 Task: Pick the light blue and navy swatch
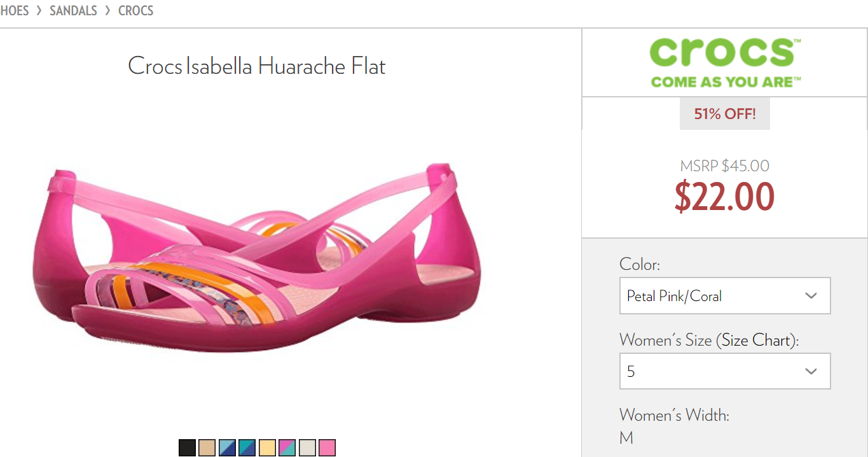(x=227, y=448)
